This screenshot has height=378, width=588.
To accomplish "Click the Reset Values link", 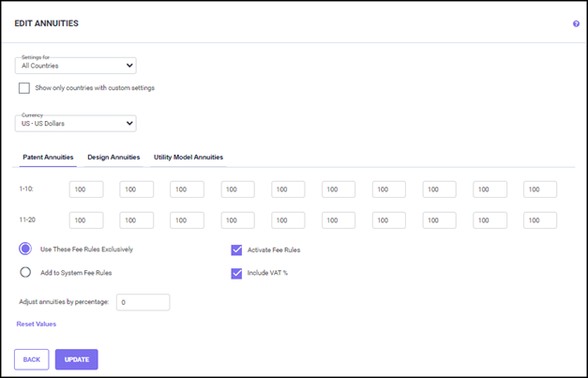I will pos(37,324).
